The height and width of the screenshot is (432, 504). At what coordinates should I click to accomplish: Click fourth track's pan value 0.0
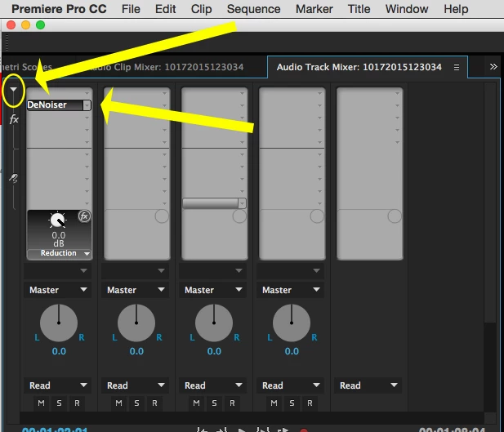click(x=292, y=351)
